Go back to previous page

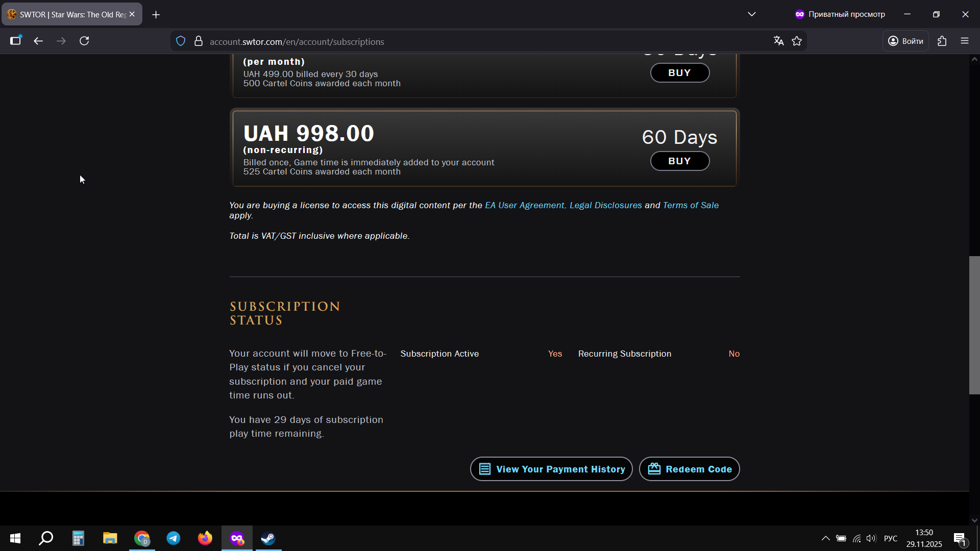tap(38, 41)
